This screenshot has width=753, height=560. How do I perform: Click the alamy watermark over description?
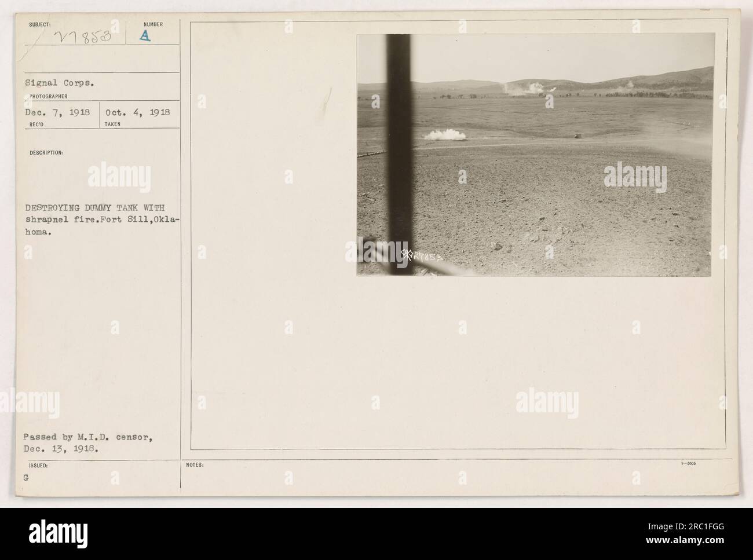tap(119, 177)
